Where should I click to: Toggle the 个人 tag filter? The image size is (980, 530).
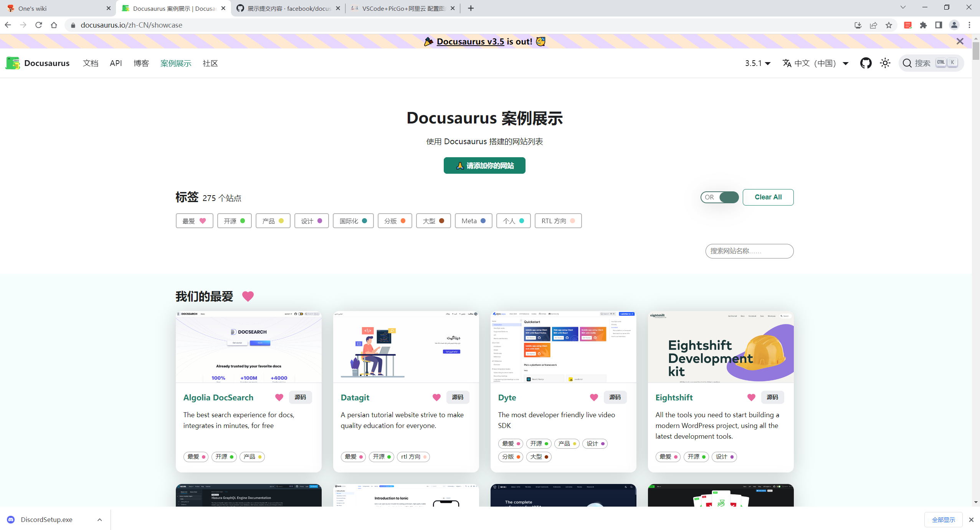click(x=514, y=221)
